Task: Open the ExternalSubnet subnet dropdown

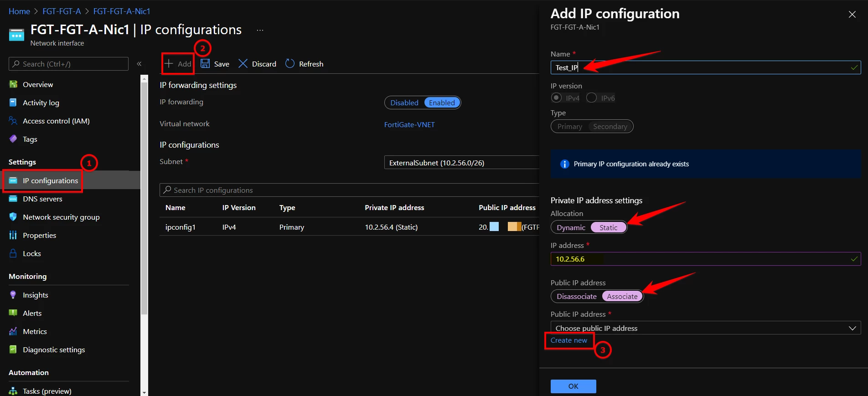Action: pos(461,163)
